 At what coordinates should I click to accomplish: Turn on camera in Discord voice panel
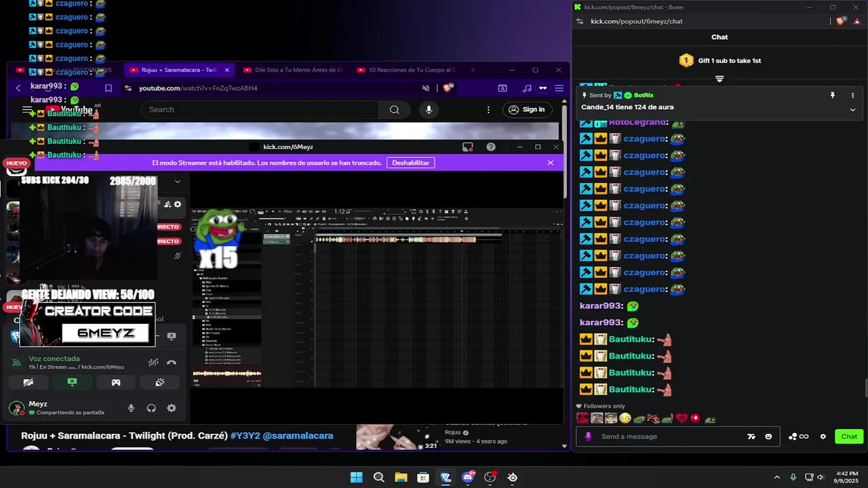28,382
